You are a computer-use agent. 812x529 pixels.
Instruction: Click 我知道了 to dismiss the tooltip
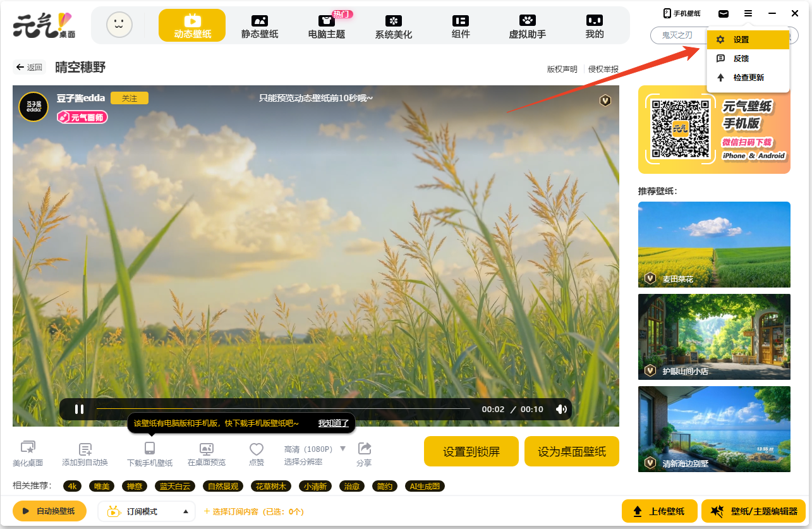pos(333,423)
